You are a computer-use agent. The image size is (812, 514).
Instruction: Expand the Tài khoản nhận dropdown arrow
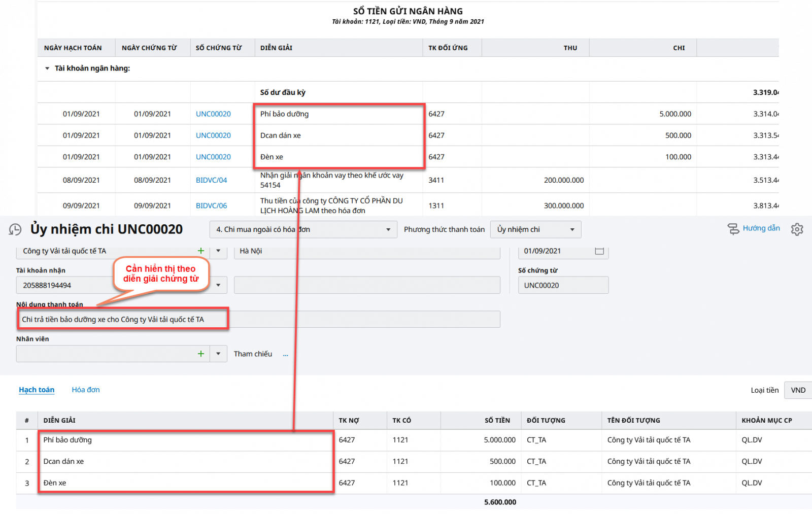(218, 285)
